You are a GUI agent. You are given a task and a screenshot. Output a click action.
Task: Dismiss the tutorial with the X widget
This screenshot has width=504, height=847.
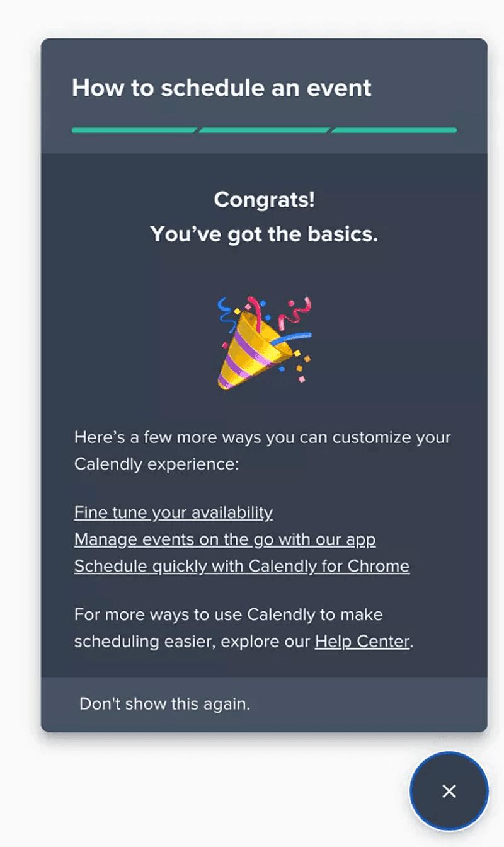[449, 791]
